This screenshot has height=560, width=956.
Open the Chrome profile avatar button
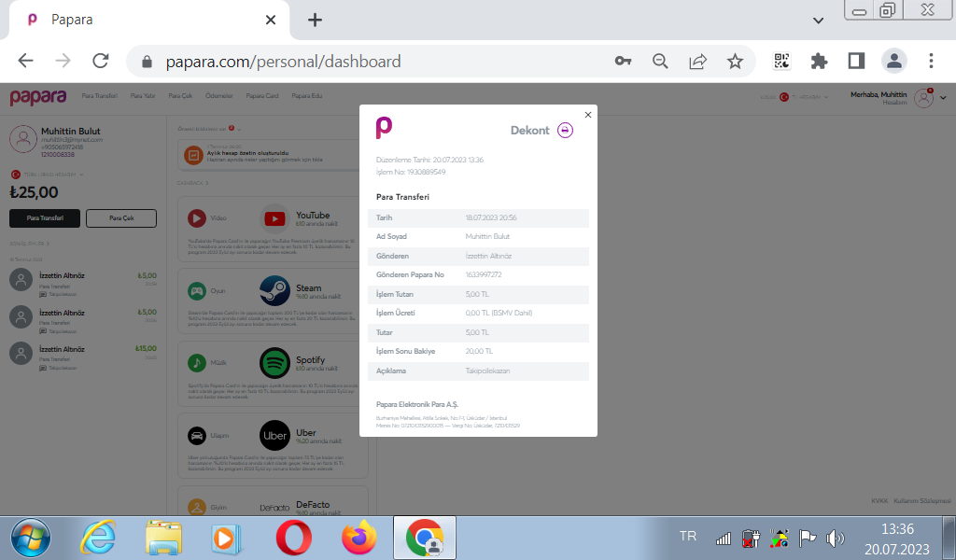[x=893, y=61]
